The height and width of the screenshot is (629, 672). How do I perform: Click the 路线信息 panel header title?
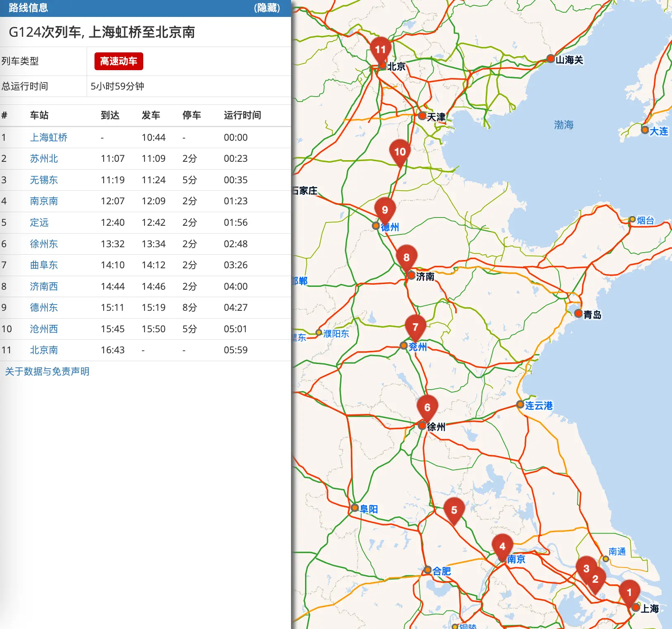click(x=28, y=8)
